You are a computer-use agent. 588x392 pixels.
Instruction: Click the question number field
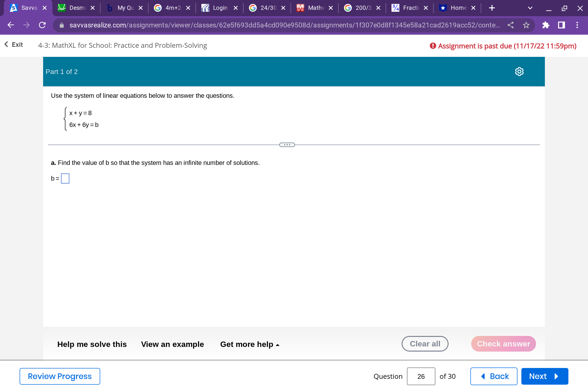pos(421,376)
